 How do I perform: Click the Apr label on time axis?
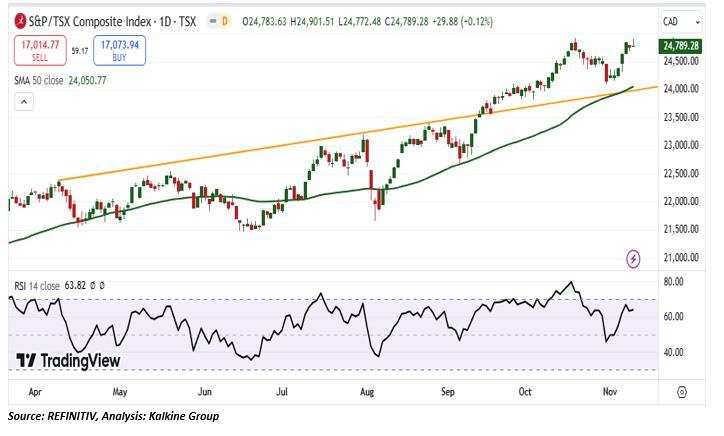[x=35, y=392]
